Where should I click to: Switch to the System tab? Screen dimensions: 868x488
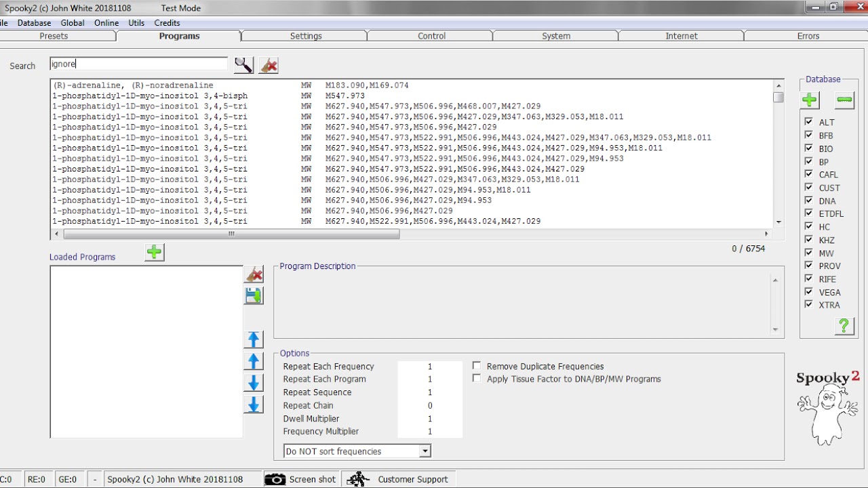[556, 36]
